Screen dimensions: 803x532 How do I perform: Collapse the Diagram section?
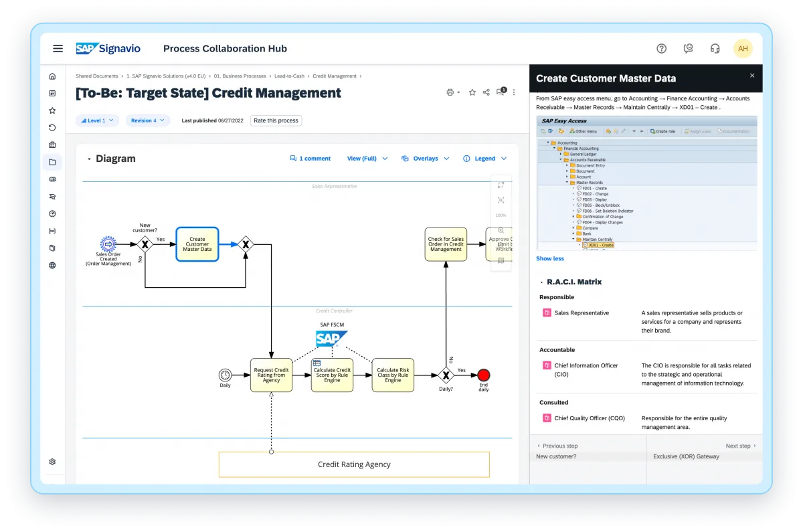[x=89, y=159]
